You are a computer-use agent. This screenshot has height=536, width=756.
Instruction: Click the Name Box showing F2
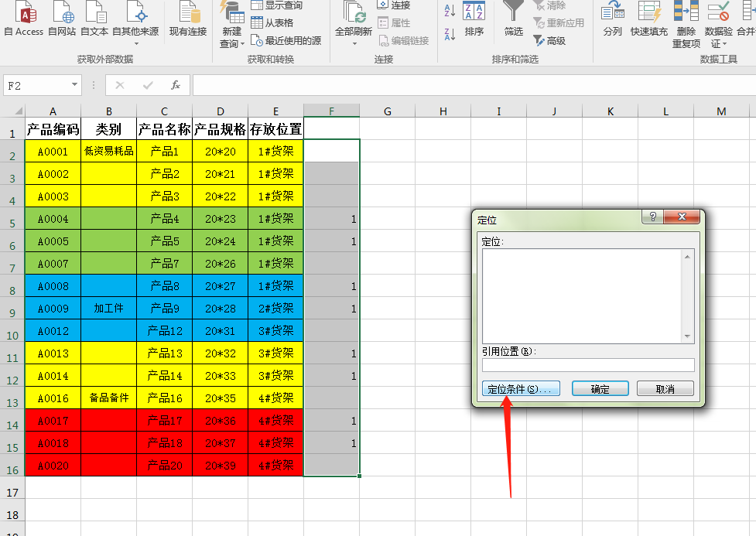[36, 85]
